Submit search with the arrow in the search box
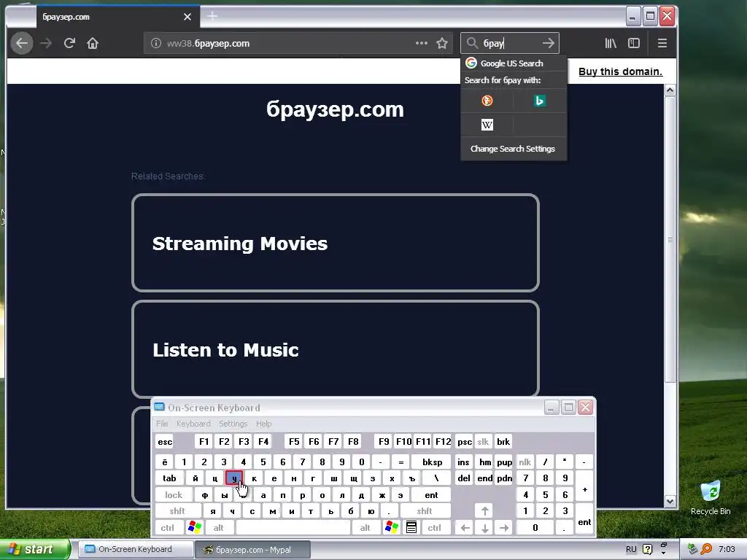The width and height of the screenshot is (747, 560). click(549, 43)
